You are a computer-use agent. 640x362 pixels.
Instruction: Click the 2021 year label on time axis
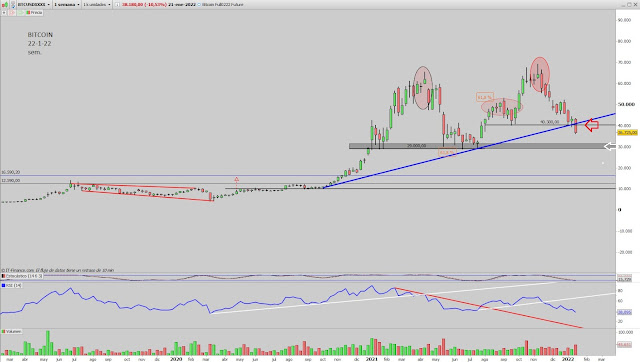[371, 359]
